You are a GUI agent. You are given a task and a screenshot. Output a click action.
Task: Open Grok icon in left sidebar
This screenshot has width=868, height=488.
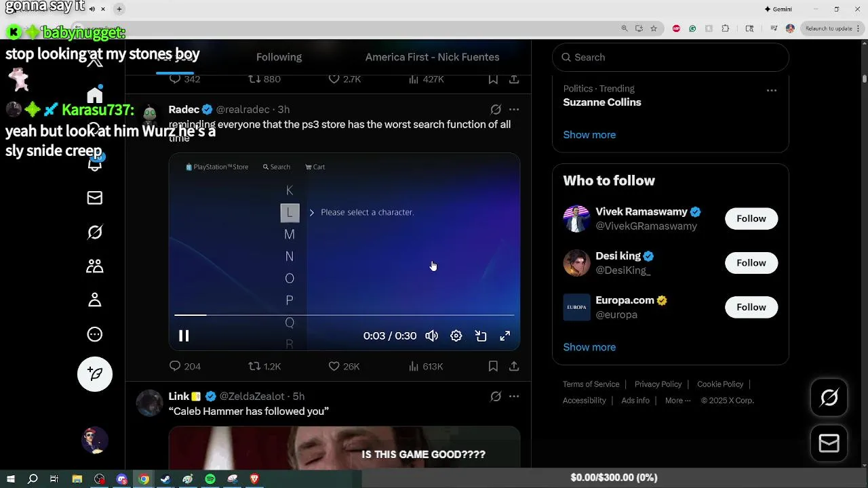(x=95, y=232)
